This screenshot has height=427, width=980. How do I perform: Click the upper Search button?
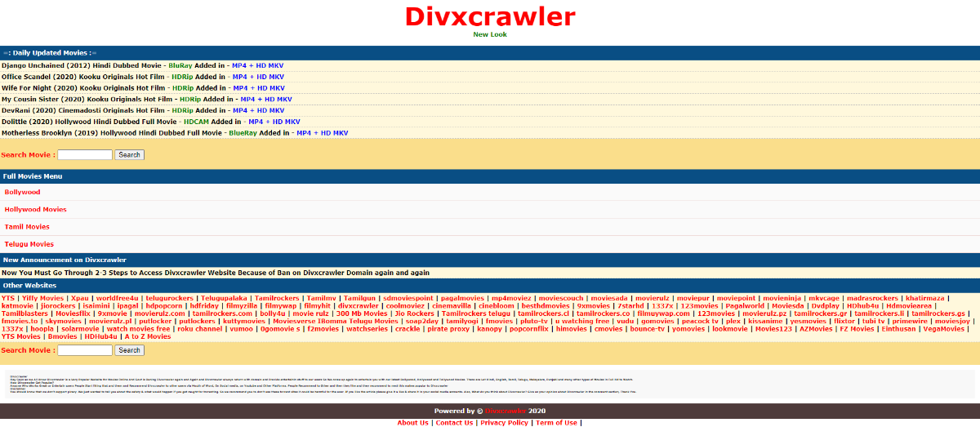coord(130,154)
